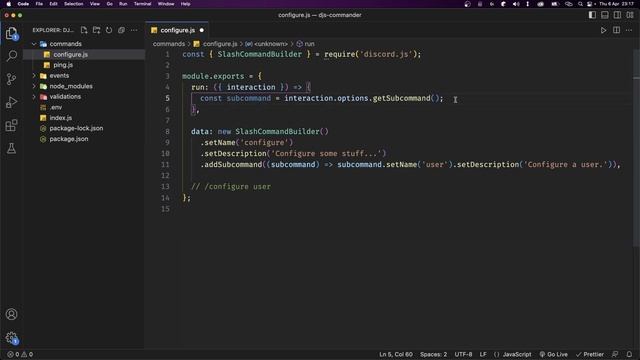Viewport: 640px width, 360px height.
Task: Open the Code application menu
Action: point(23,4)
